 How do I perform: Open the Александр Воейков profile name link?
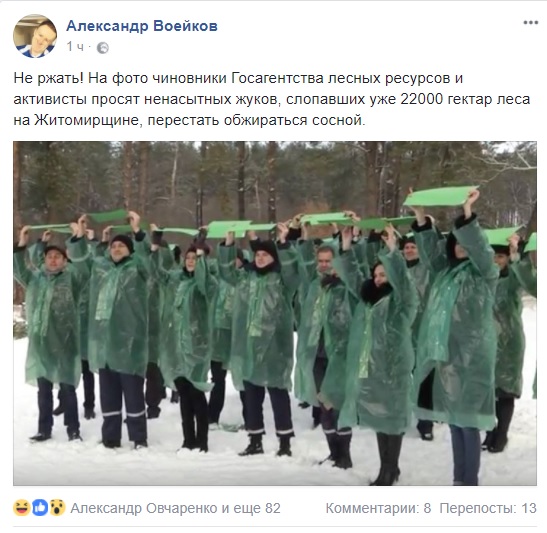[142, 26]
